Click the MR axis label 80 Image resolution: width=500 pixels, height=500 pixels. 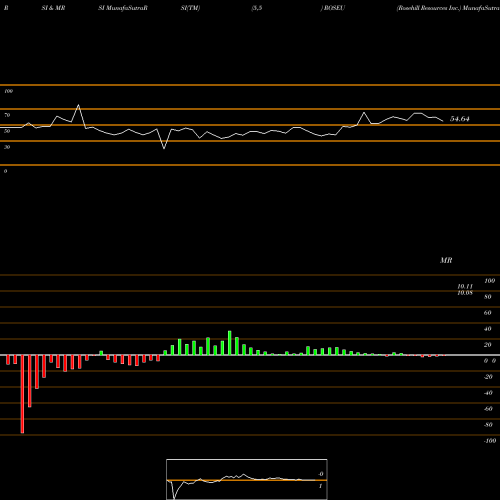(488, 297)
